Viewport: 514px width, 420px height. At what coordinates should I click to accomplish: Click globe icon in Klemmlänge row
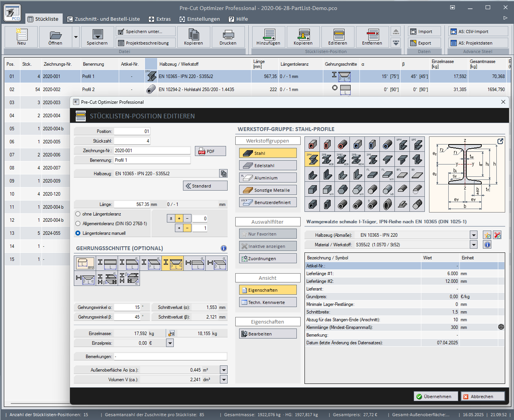click(501, 327)
